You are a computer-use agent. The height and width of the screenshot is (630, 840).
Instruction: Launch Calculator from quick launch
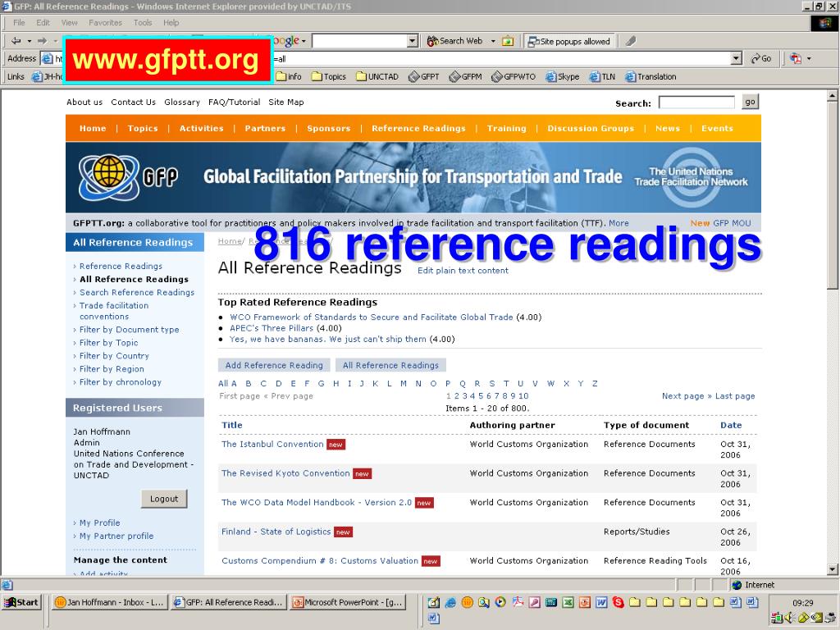[x=551, y=602]
